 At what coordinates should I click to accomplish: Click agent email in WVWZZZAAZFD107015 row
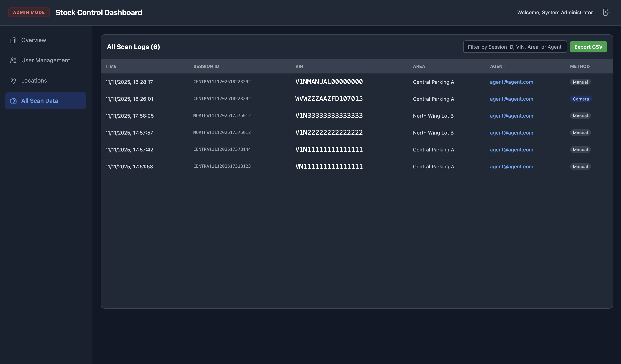pyautogui.click(x=511, y=99)
